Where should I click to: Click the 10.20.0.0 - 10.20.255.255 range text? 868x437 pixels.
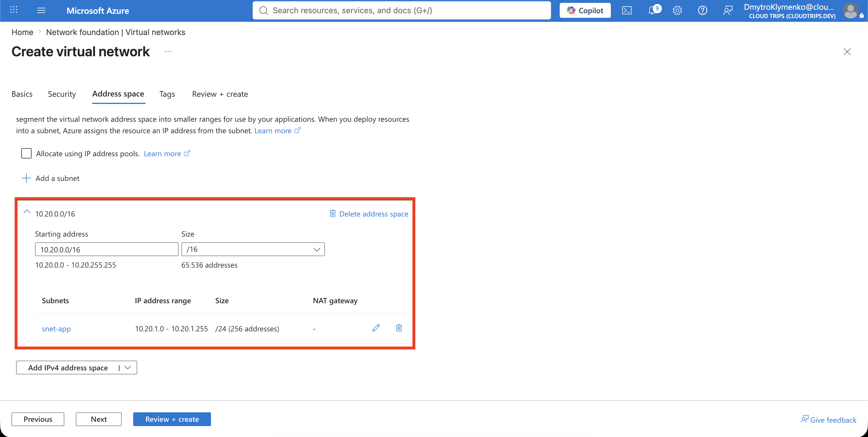click(x=75, y=265)
